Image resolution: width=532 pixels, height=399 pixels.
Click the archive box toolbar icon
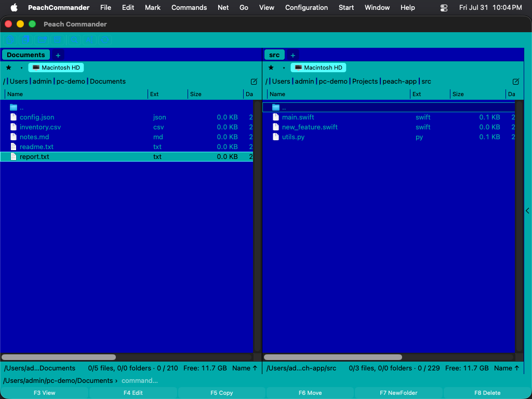click(57, 39)
